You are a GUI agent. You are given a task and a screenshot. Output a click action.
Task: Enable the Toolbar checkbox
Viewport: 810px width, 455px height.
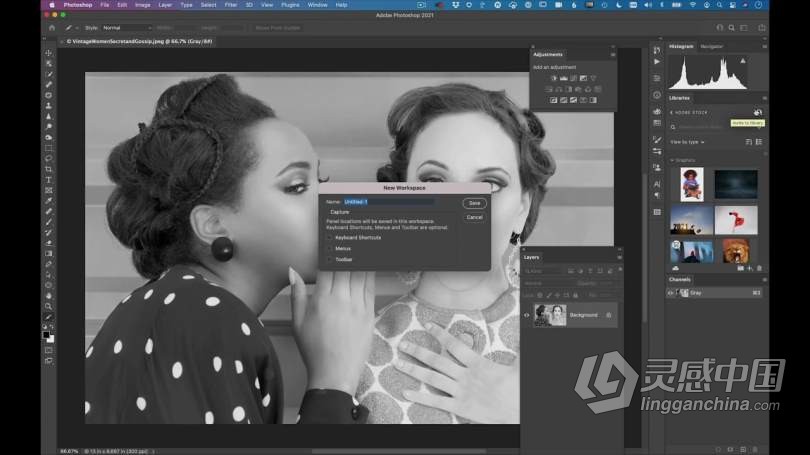tap(330, 259)
